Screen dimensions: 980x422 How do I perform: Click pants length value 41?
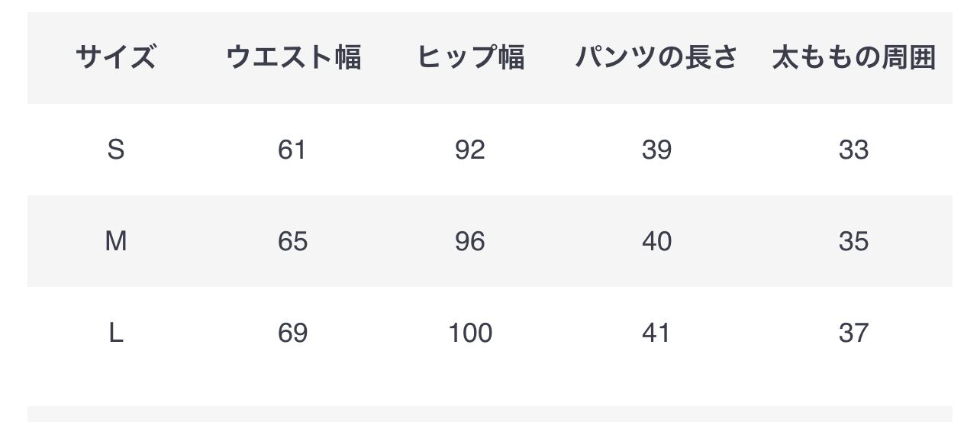click(x=656, y=333)
